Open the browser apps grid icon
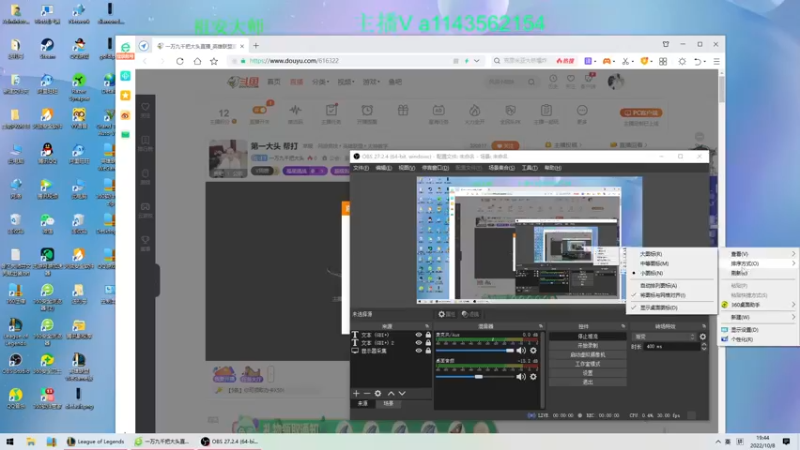Image resolution: width=800 pixels, height=450 pixels. (663, 61)
